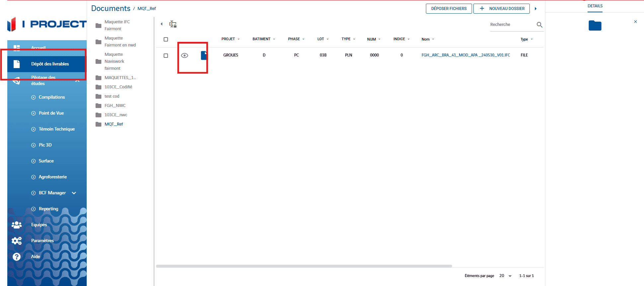Open the PROJET column sort dropdown
644x286 pixels.
[238, 39]
